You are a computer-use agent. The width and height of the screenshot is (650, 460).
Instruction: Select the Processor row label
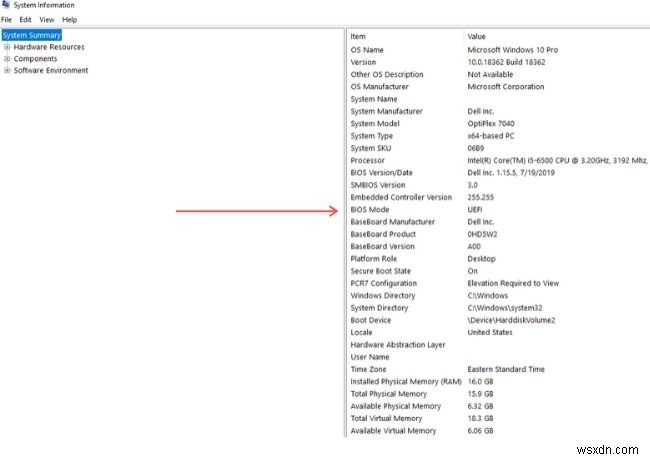tap(367, 160)
